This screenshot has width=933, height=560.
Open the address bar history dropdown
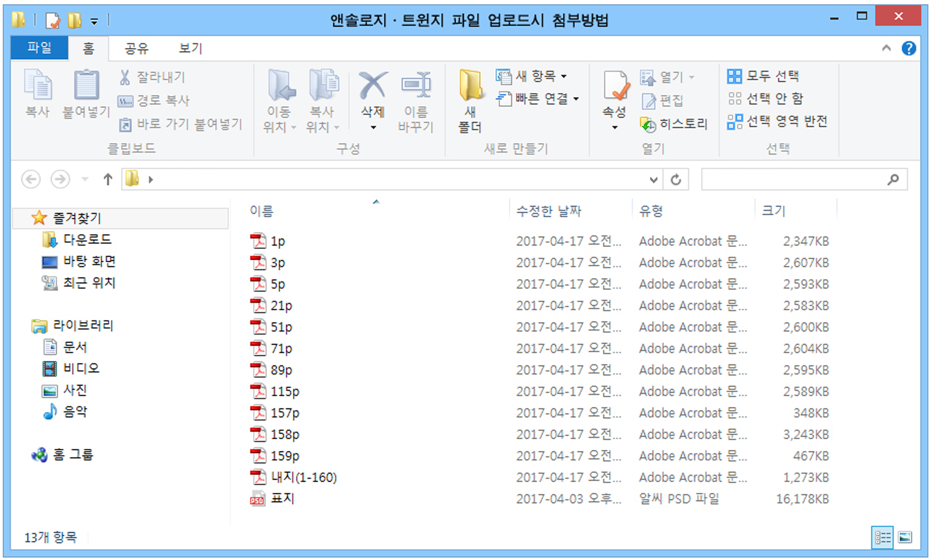pyautogui.click(x=654, y=180)
